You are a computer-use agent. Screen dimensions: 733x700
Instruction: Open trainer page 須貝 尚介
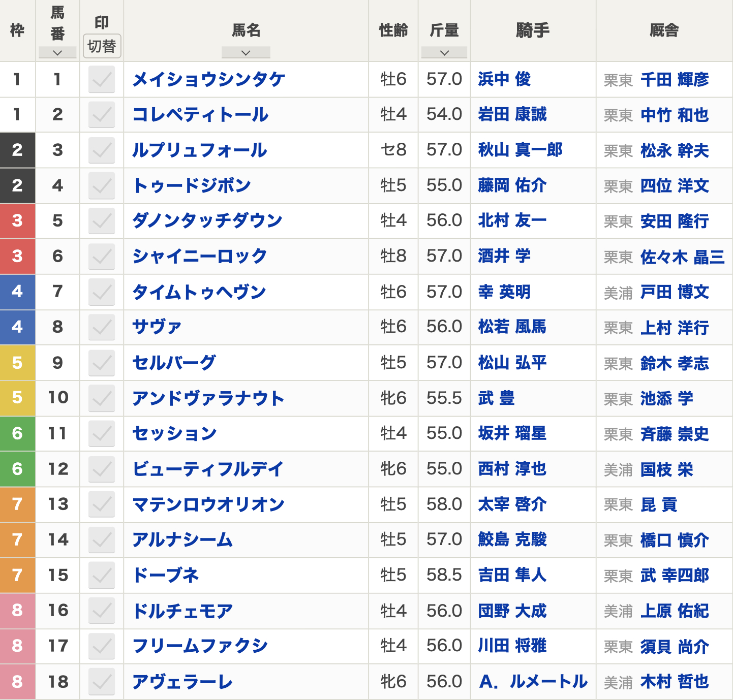point(675,647)
